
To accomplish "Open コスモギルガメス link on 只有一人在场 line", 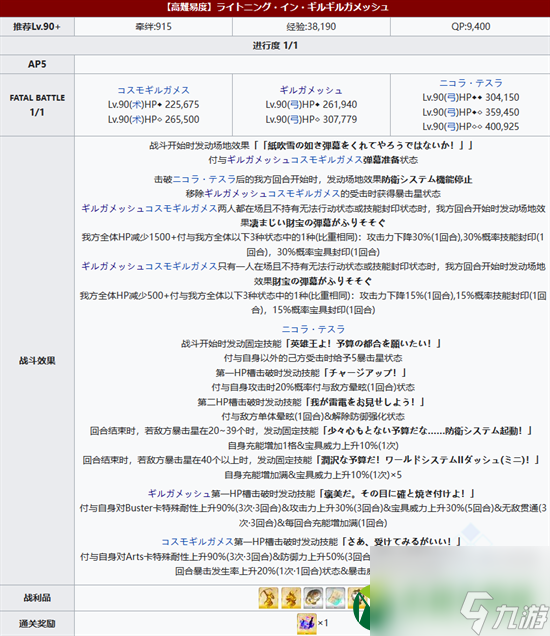I will coord(181,266).
